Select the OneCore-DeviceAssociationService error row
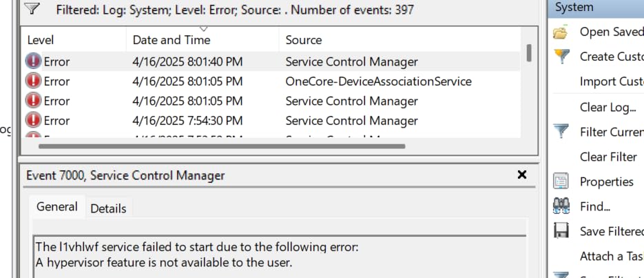 [378, 81]
